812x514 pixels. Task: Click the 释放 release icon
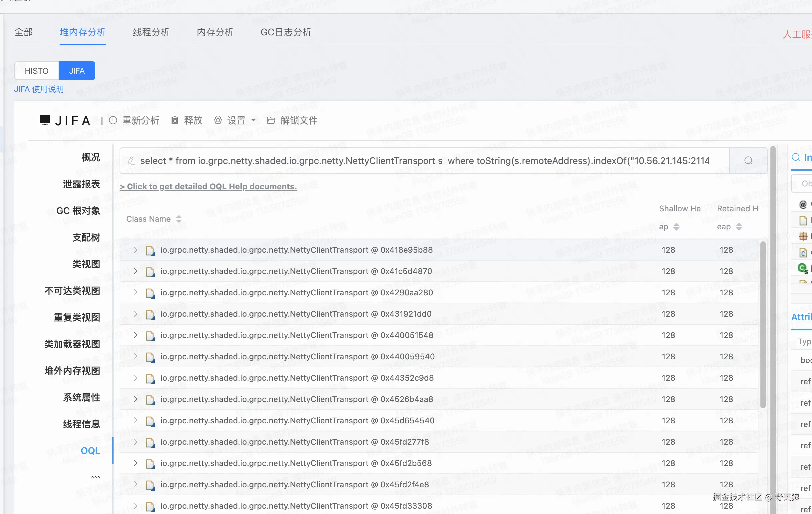pyautogui.click(x=175, y=120)
